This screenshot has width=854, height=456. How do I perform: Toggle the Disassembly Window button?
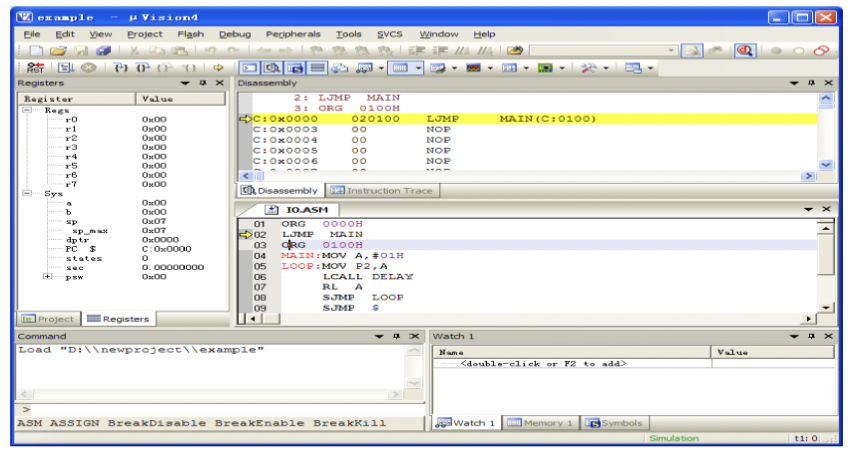pyautogui.click(x=272, y=68)
